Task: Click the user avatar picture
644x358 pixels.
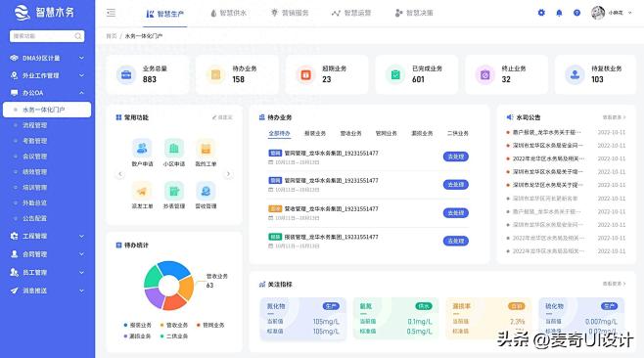Action: coord(598,13)
